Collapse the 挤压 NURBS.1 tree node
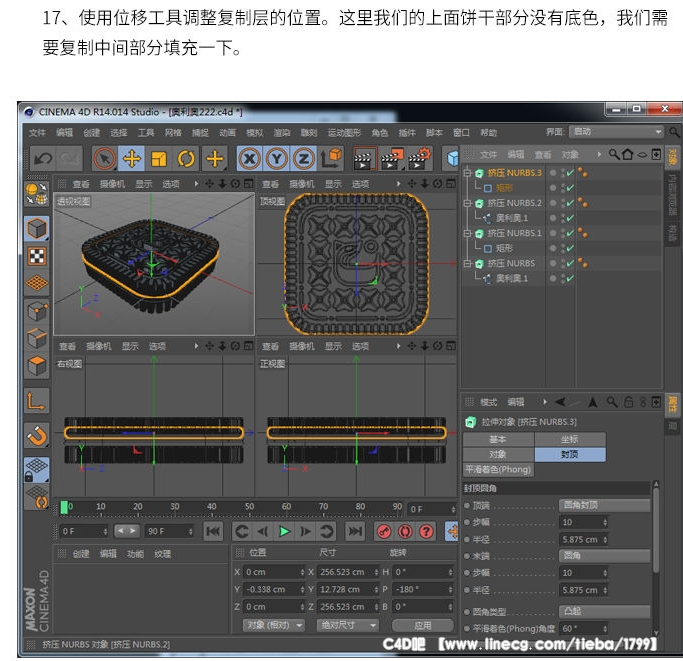The height and width of the screenshot is (661, 683). 467,233
